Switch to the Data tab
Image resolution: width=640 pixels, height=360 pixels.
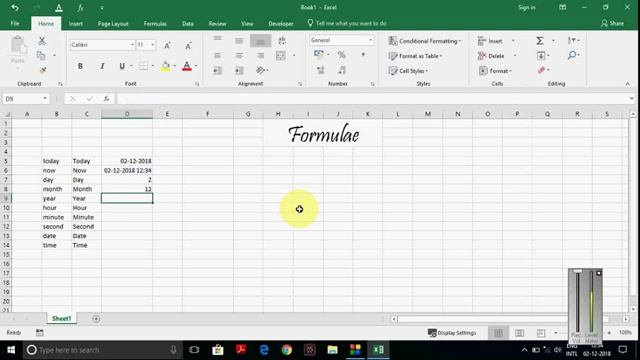tap(188, 24)
